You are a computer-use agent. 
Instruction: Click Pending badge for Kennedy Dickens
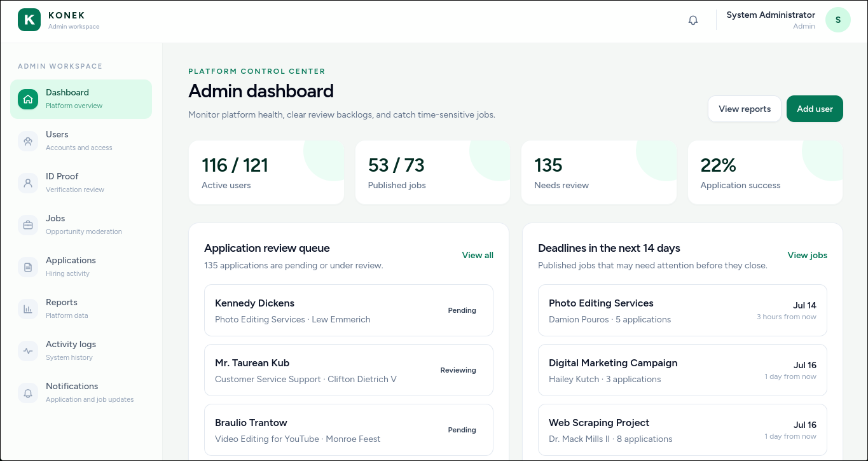point(462,310)
